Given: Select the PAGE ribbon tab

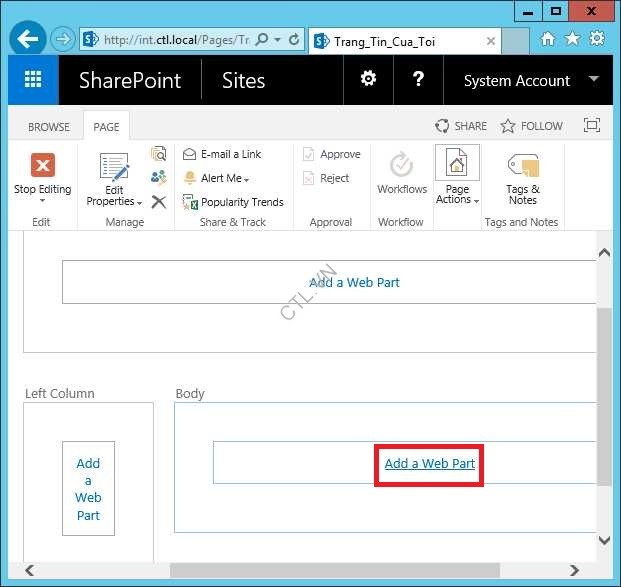Looking at the screenshot, I should (x=106, y=127).
